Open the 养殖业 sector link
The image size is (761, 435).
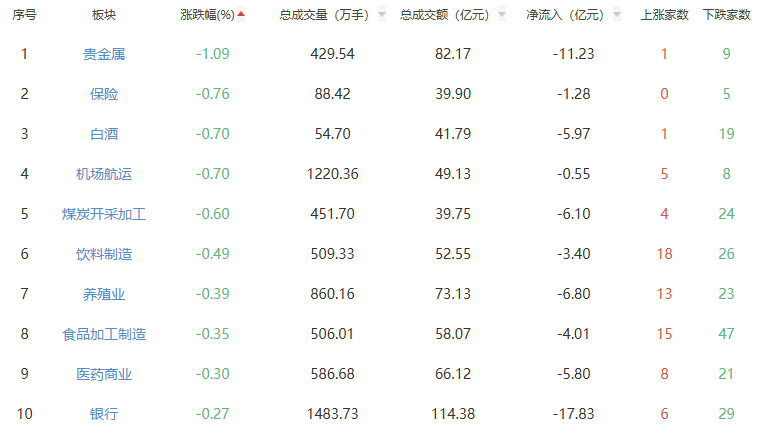[x=104, y=294]
